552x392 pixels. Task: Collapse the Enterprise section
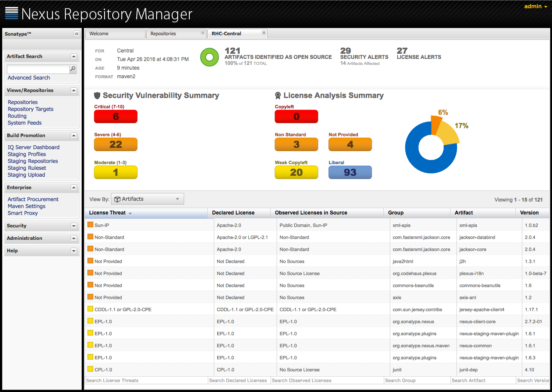tap(74, 187)
